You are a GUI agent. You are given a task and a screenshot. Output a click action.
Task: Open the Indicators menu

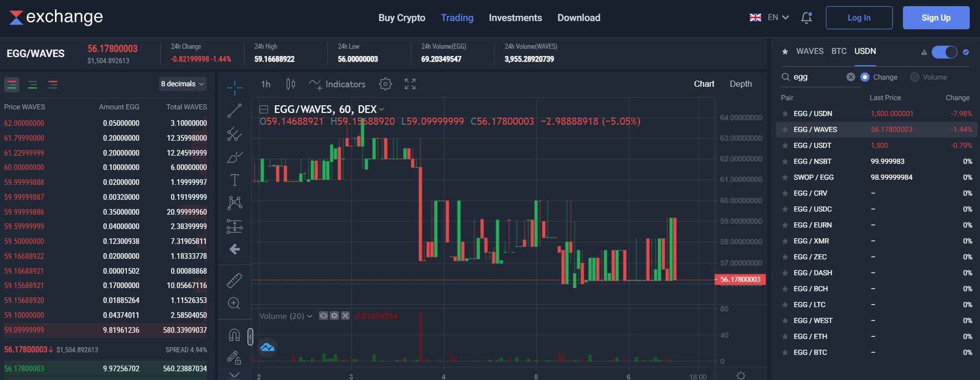click(x=337, y=84)
